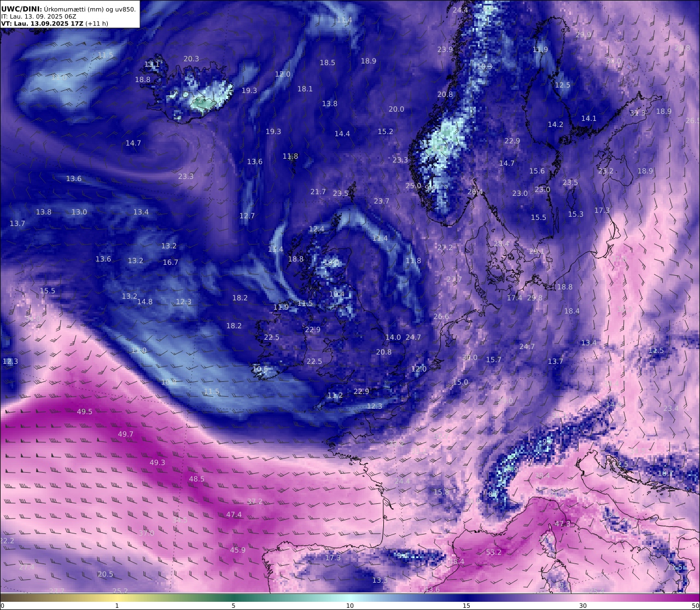
Task: Select the 49.5 value label on the map
Action: click(x=85, y=411)
